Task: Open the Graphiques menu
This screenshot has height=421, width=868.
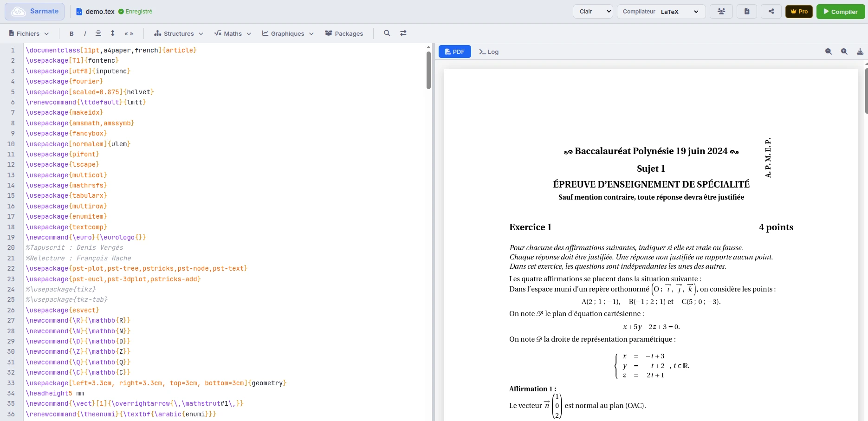Action: click(287, 33)
